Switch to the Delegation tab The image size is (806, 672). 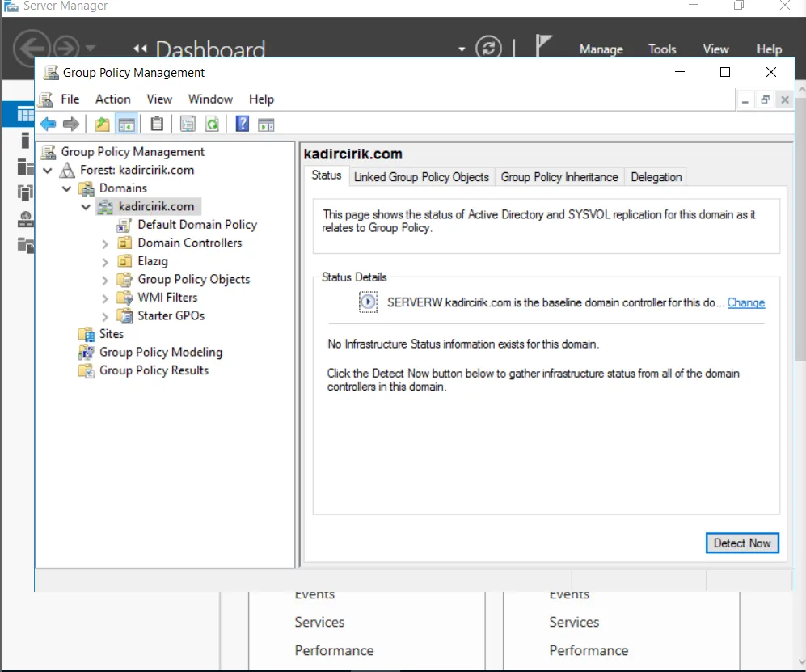click(656, 177)
